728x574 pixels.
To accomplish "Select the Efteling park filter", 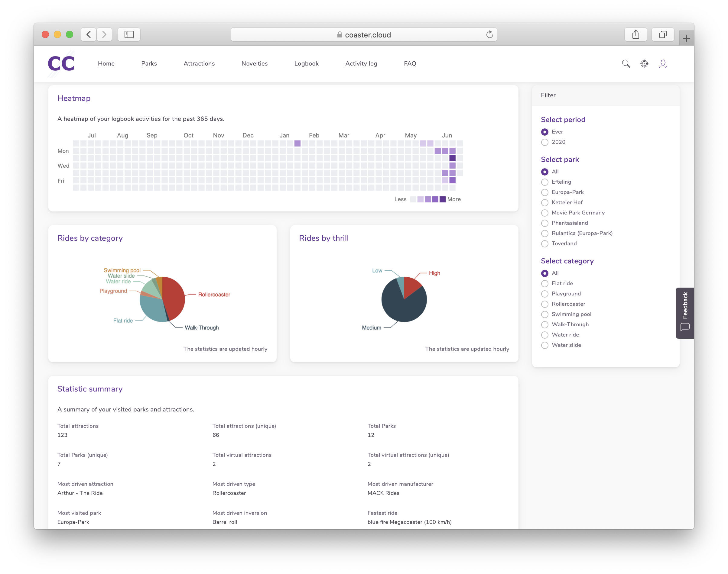I will point(544,182).
